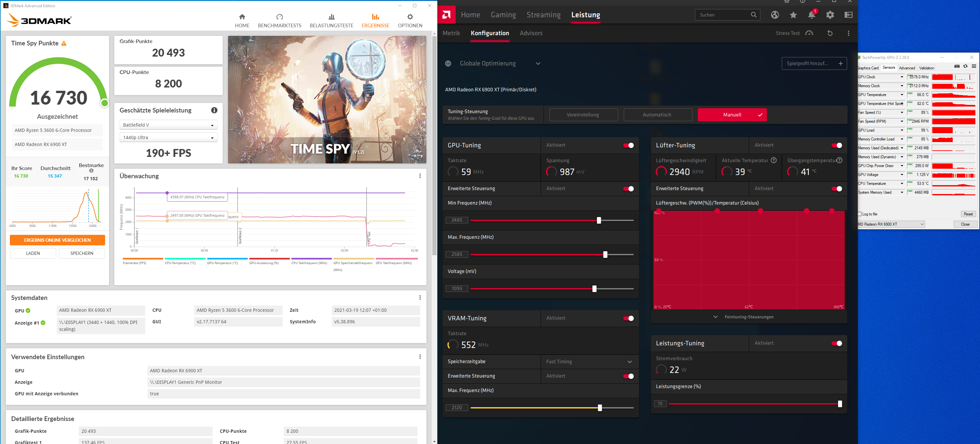Expand the Speicherzeitgabe Fast Timing dropdown
This screenshot has height=444, width=980.
coord(589,362)
